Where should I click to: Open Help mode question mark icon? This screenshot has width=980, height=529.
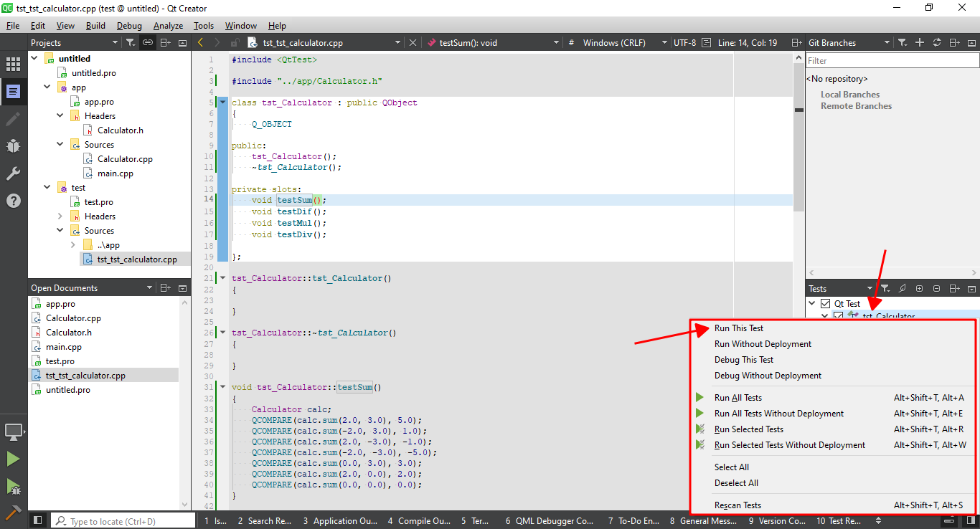(x=13, y=201)
